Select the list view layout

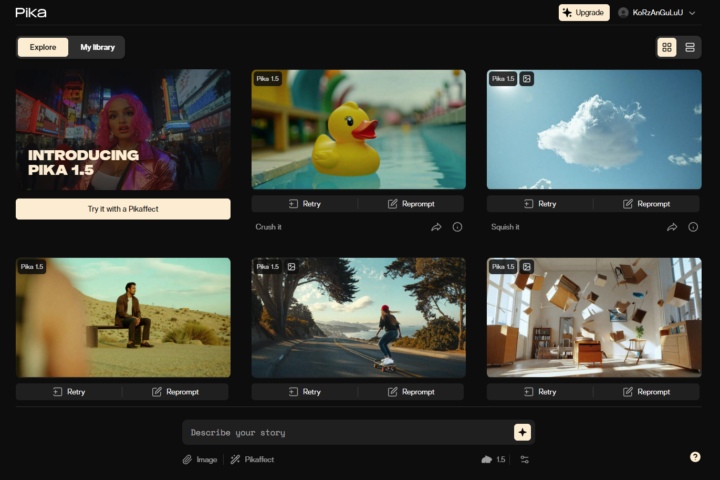[690, 47]
